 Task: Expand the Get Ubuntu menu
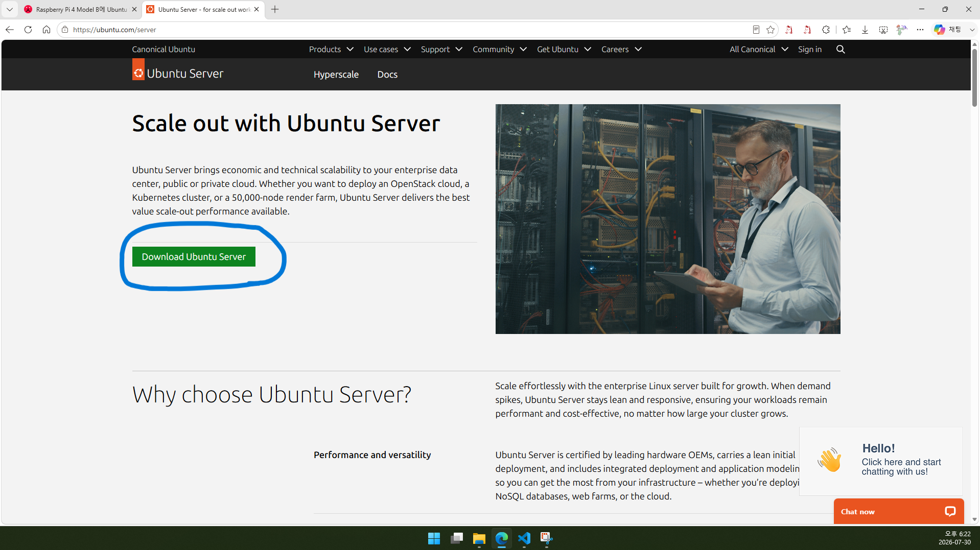[x=564, y=49]
